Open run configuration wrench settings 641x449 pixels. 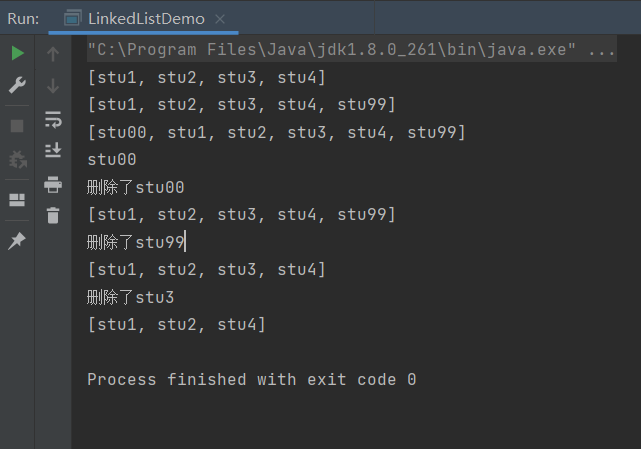click(x=17, y=86)
